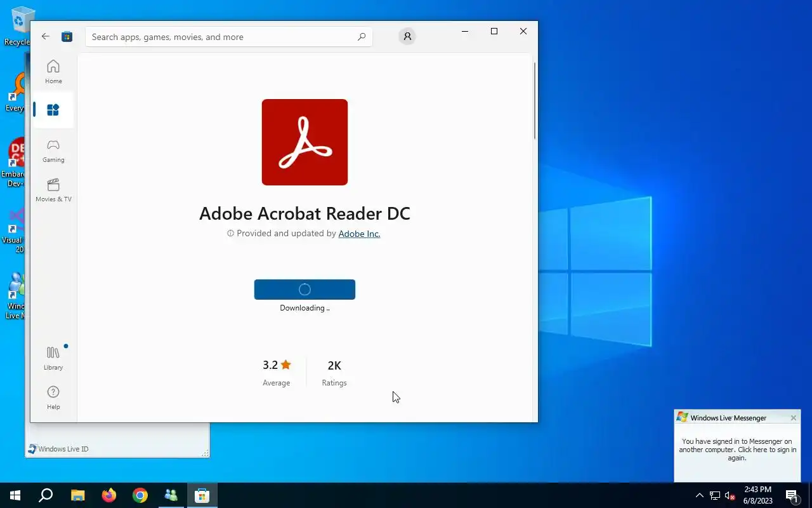Launch Firefox from the taskbar
This screenshot has height=508, width=812.
pos(109,495)
